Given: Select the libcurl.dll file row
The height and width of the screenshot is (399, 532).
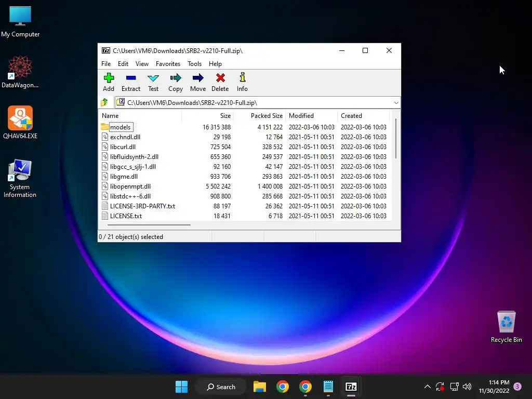Looking at the screenshot, I should click(x=245, y=147).
